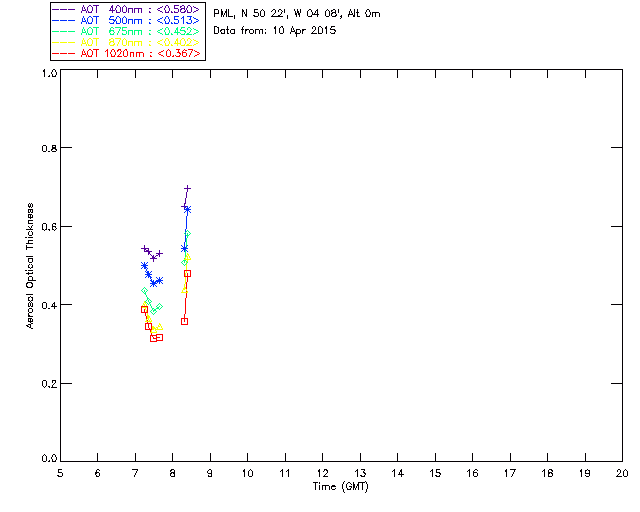The image size is (640, 512).
Task: Click the 12 on the time axis
Action: (322, 473)
